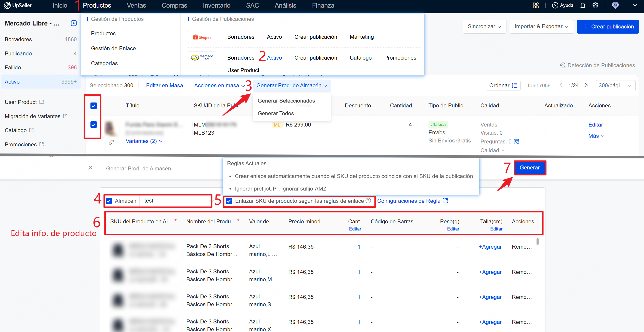Open the apps grid icon
Image resolution: width=644 pixels, height=332 pixels.
pos(535,5)
